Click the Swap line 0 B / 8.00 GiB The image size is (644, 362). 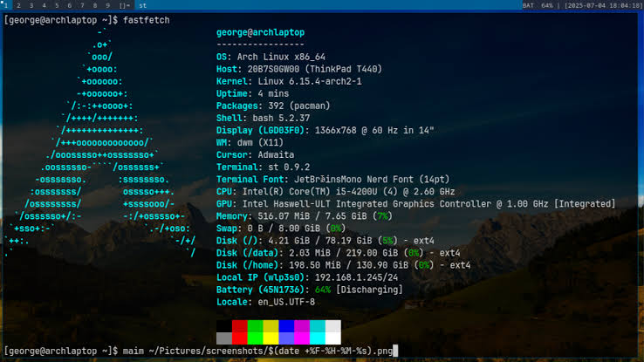(281, 229)
